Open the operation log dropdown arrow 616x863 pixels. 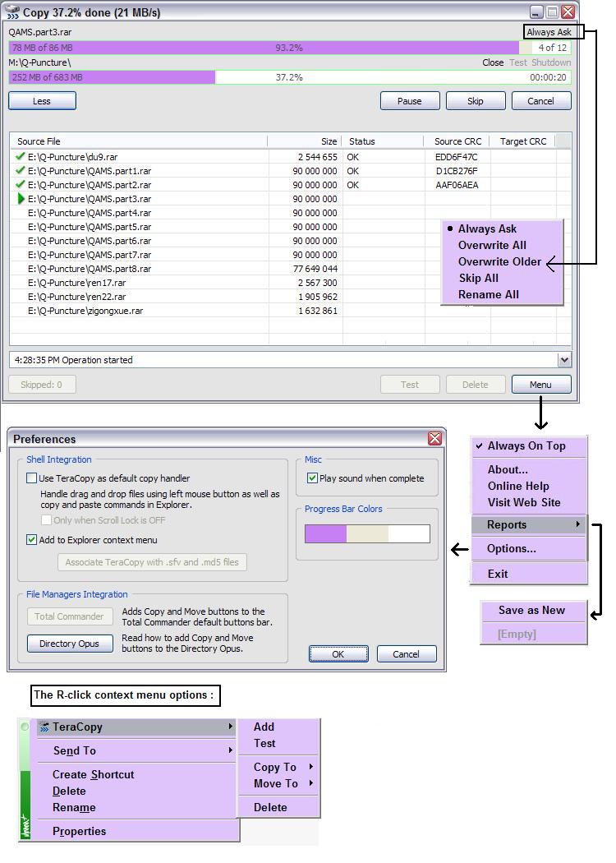coord(563,360)
